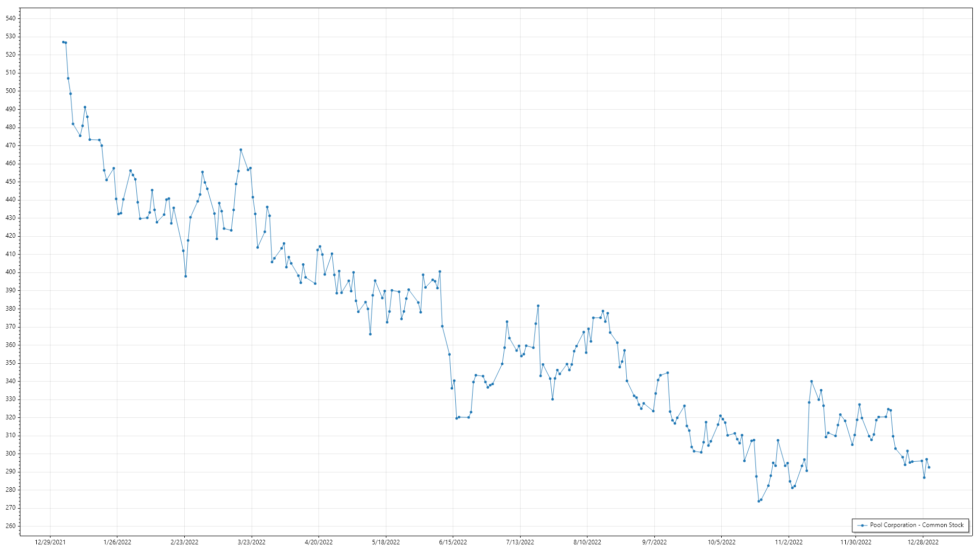Select the first data point near 527

coord(63,42)
